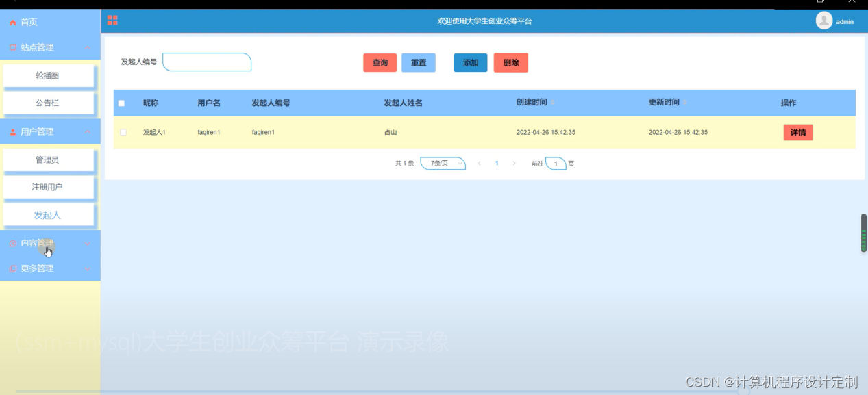868x395 pixels.
Task: Click the 用户管理 person icon
Action: pyautogui.click(x=12, y=131)
